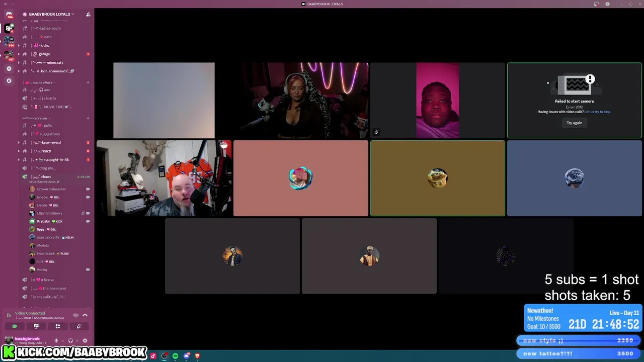Screen dimensions: 644x362
Task: Collapse the voice chats category
Action: pyautogui.click(x=39, y=82)
